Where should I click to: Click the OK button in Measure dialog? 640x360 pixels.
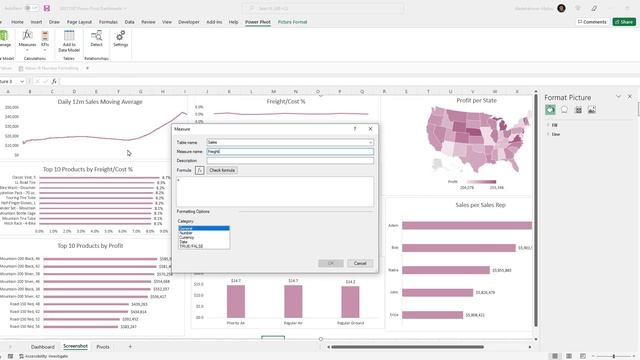coord(331,263)
